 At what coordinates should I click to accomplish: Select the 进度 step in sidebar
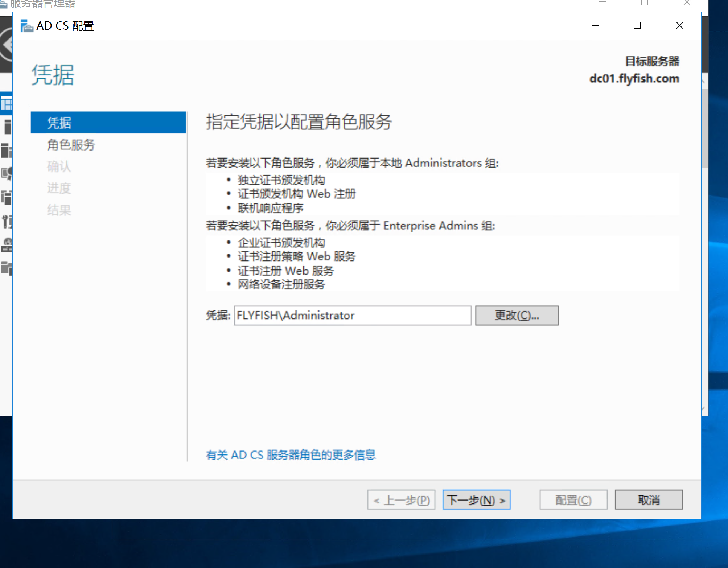[x=59, y=188]
